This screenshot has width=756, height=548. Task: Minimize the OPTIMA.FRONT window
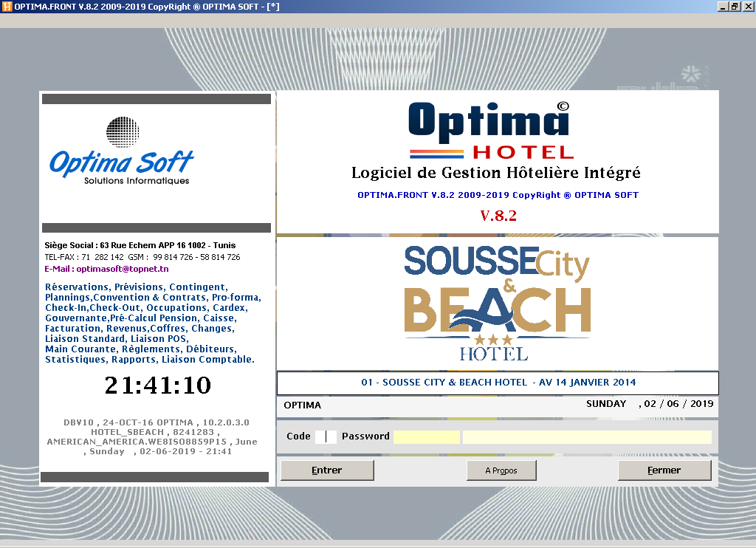point(723,7)
